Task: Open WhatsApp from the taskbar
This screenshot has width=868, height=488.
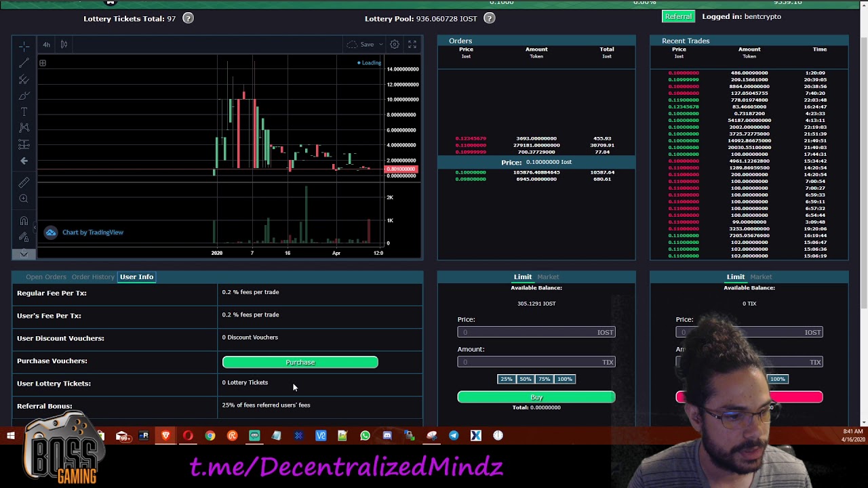Action: click(x=365, y=436)
